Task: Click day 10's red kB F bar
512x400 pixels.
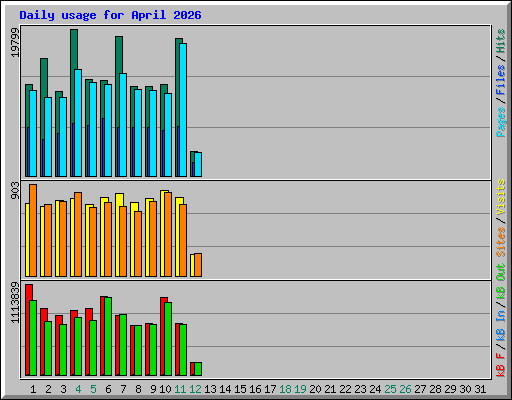Action: [x=162, y=337]
